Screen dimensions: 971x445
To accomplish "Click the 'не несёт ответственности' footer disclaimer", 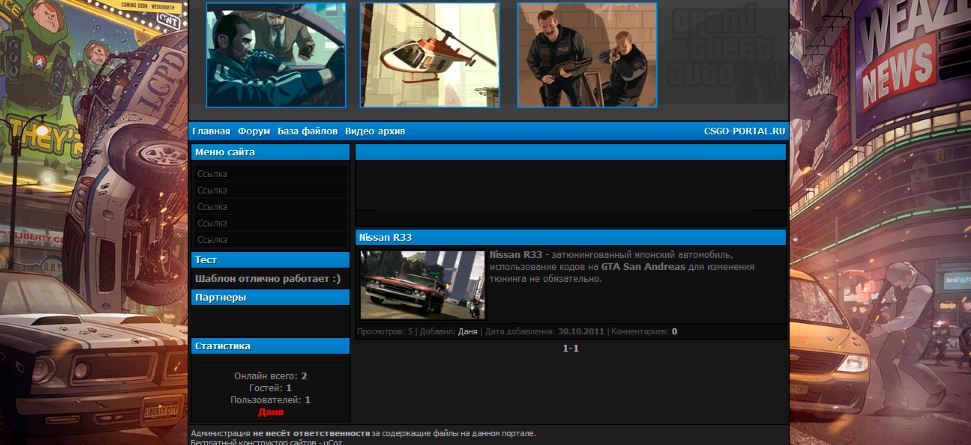I will pos(311,434).
